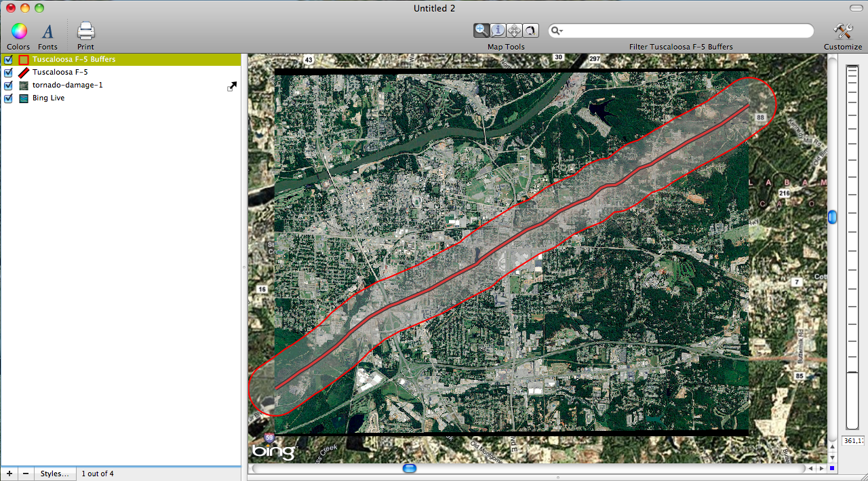Open the Fonts panel from the toolbar
This screenshot has height=481, width=868.
coord(47,31)
